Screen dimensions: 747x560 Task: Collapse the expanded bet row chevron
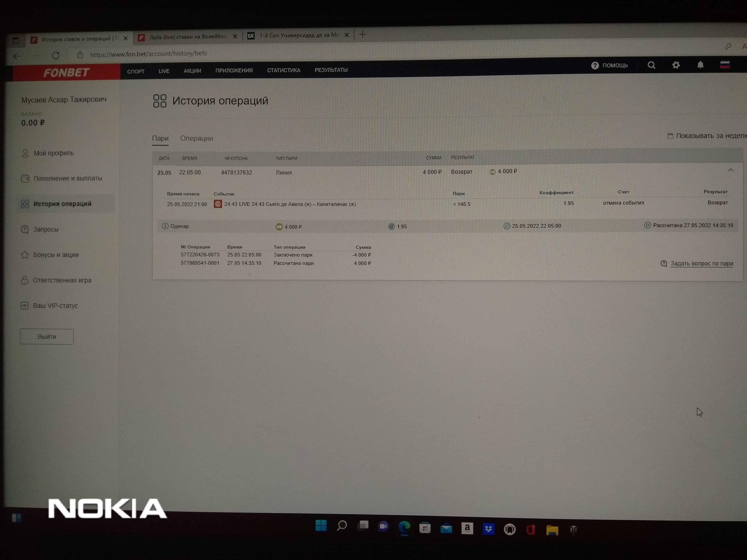730,170
